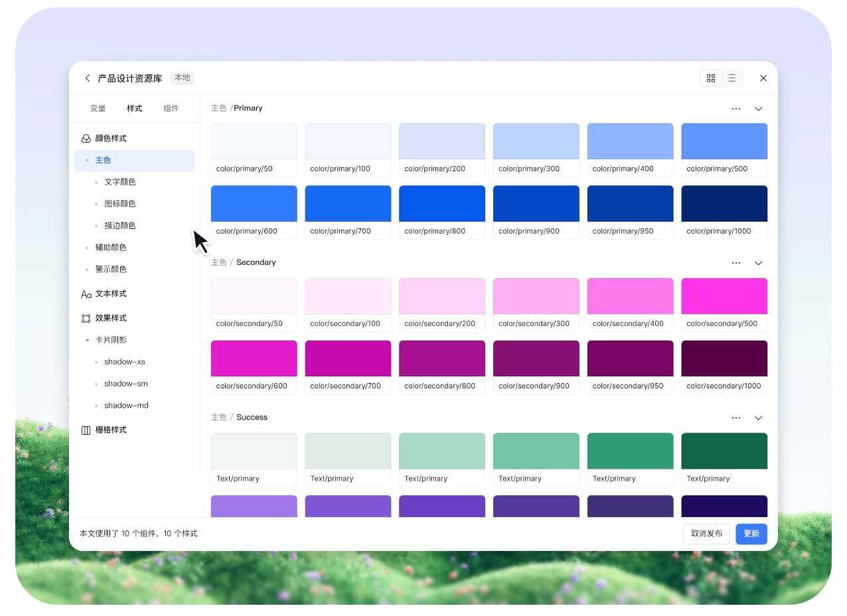
Task: Open the 变量 tab
Action: (x=98, y=108)
